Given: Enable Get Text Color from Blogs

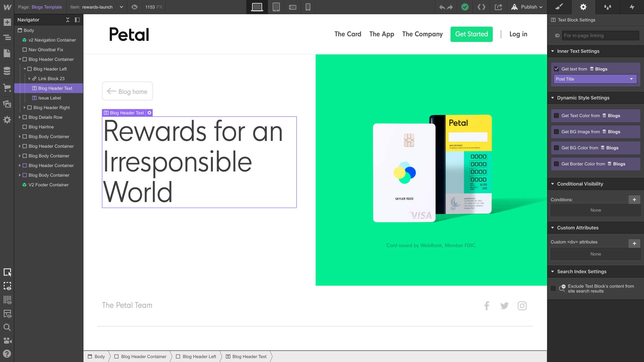Looking at the screenshot, I should coord(556,116).
